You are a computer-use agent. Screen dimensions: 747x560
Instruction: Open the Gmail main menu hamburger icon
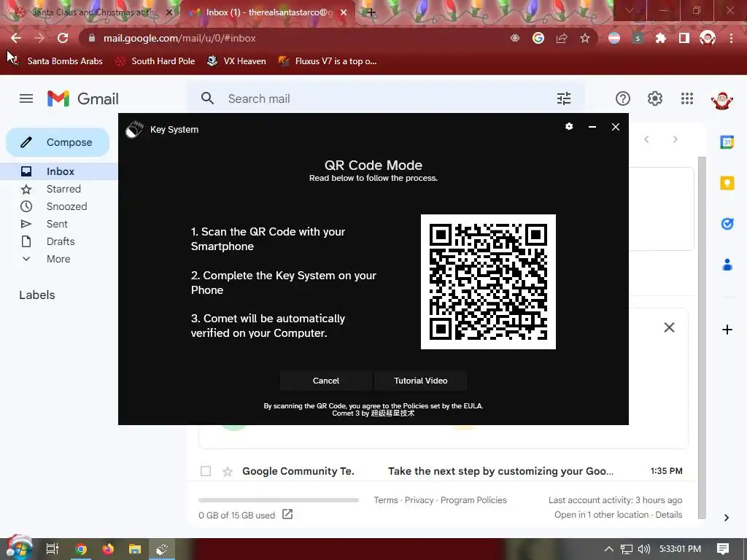(26, 98)
